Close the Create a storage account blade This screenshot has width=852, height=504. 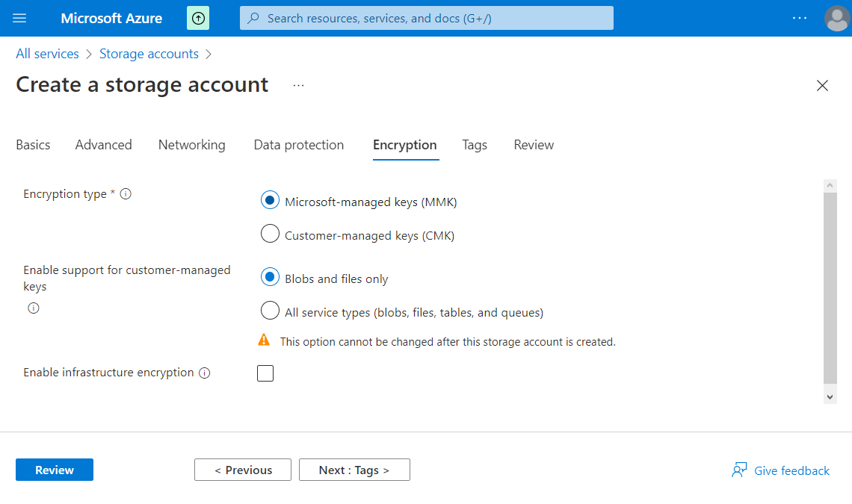pyautogui.click(x=822, y=85)
